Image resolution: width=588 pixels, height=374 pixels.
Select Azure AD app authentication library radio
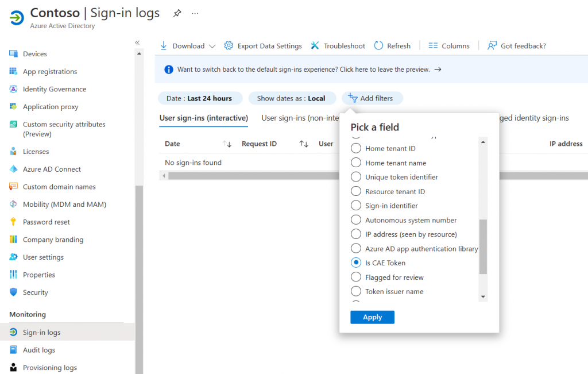tap(356, 248)
